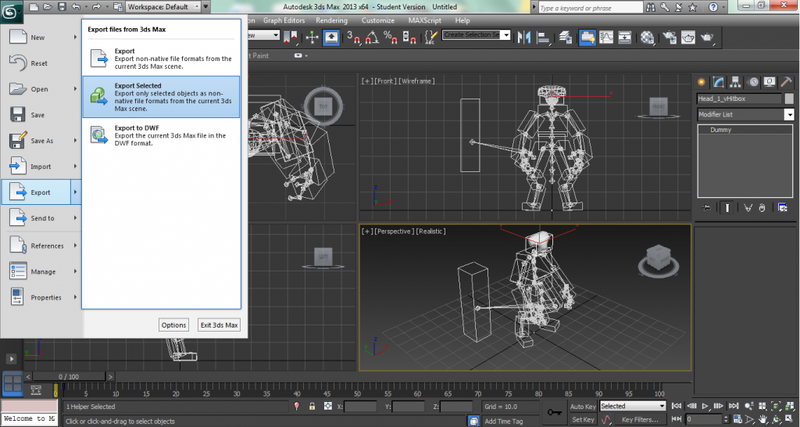Toggle Set Key animation mode
The width and height of the screenshot is (800, 427).
(583, 420)
